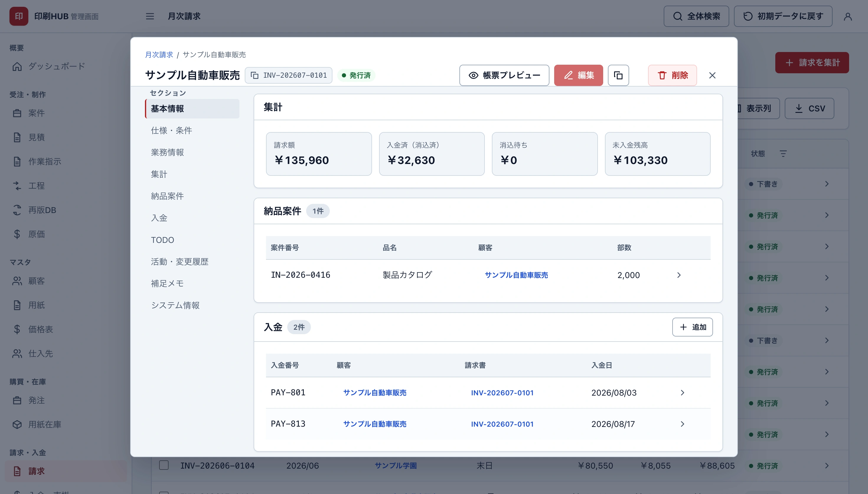The width and height of the screenshot is (868, 494).
Task: Select システム情報 section tab
Action: pyautogui.click(x=192, y=305)
